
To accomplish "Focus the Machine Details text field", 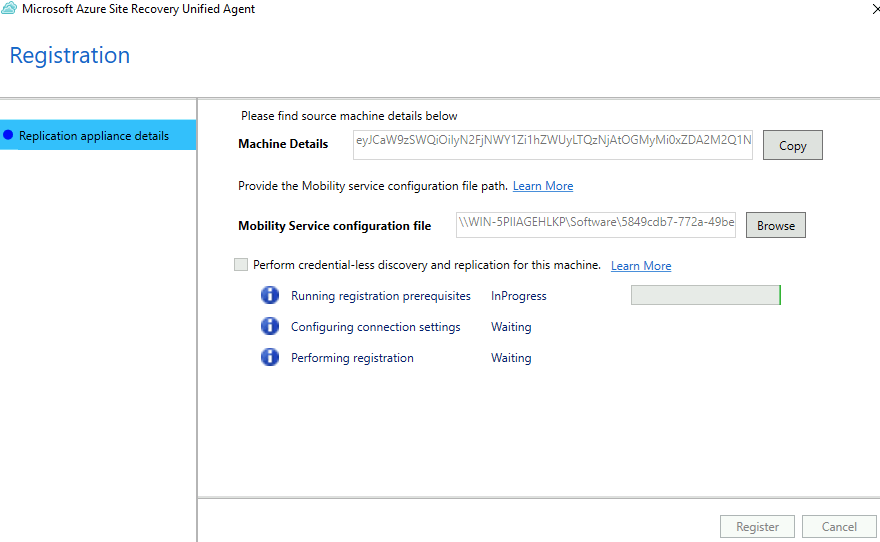I will tap(553, 145).
